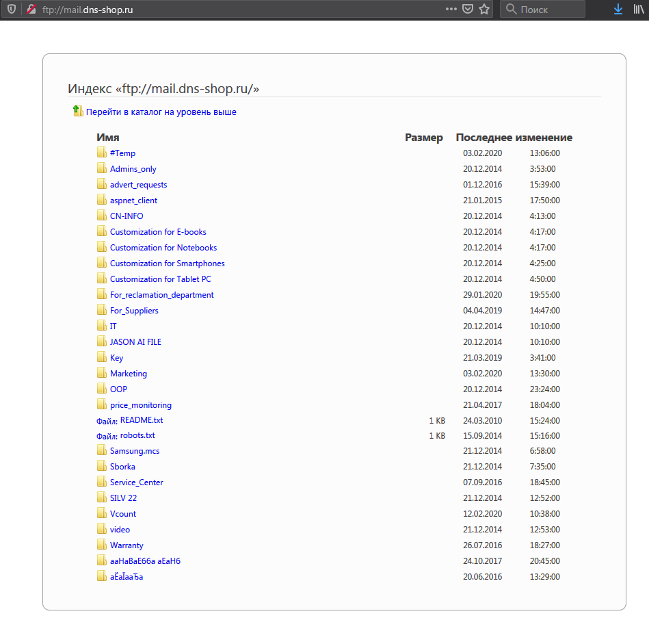Click the ftp://mail.dns-shop.ru address bar
This screenshot has width=649, height=644.
[248, 9]
